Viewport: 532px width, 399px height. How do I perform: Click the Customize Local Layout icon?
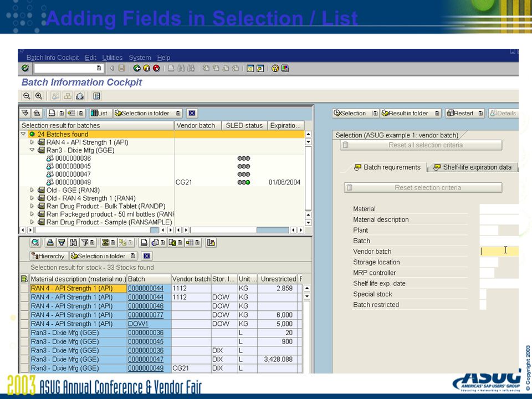pos(285,68)
